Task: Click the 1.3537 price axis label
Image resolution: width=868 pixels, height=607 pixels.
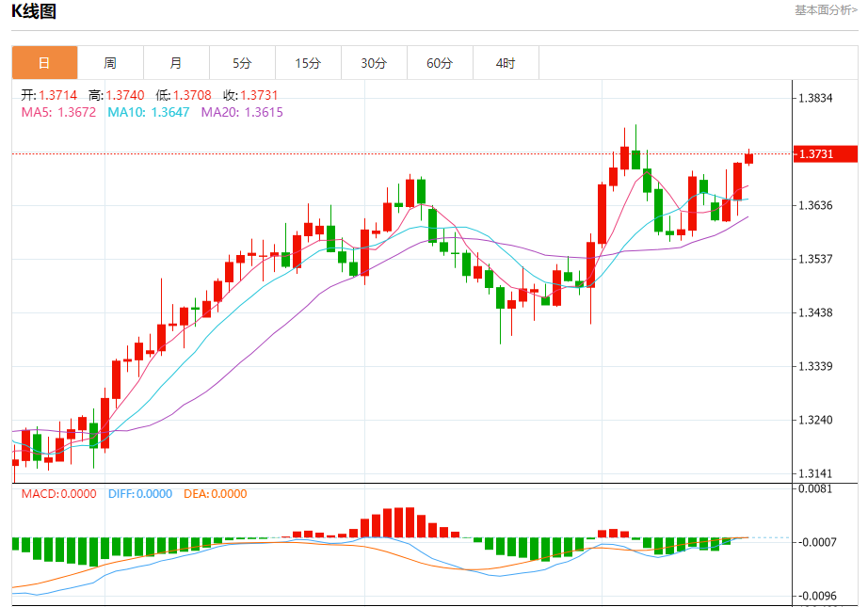Action: [815, 260]
